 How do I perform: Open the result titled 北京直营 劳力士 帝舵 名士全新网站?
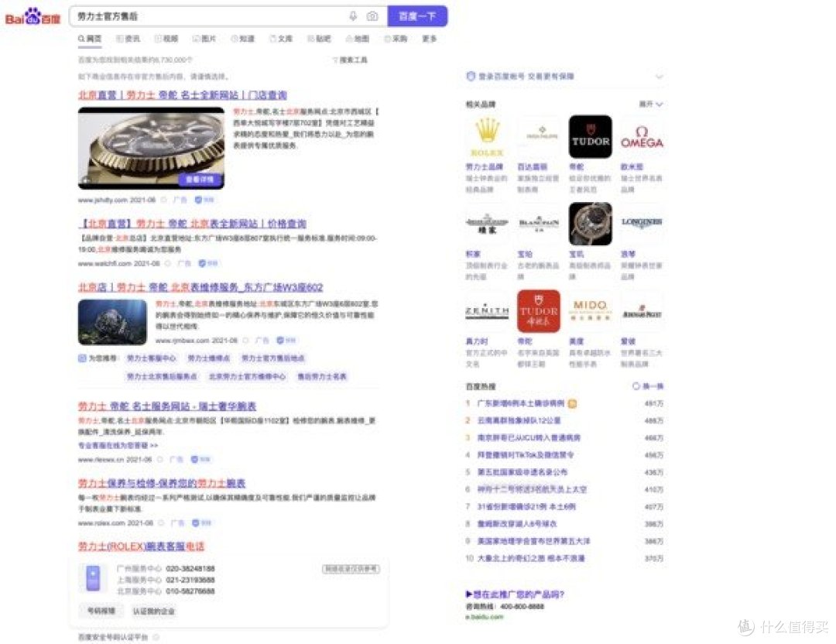point(183,95)
